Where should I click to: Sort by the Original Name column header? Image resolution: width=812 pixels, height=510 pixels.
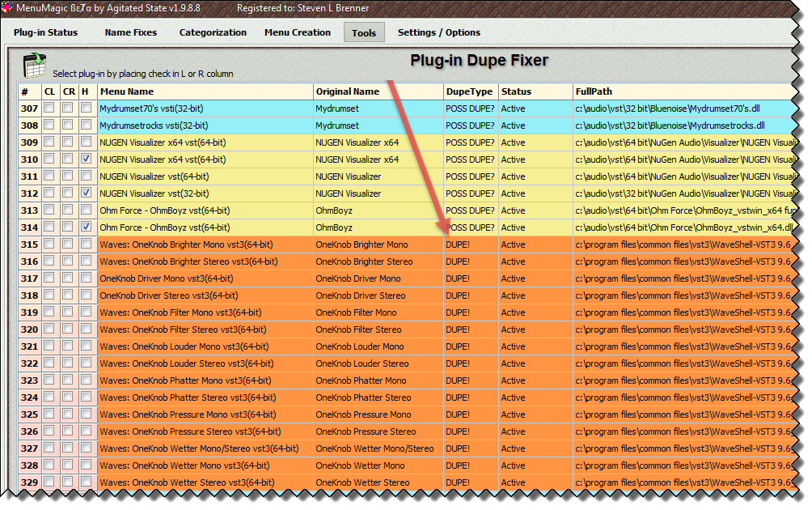point(379,91)
